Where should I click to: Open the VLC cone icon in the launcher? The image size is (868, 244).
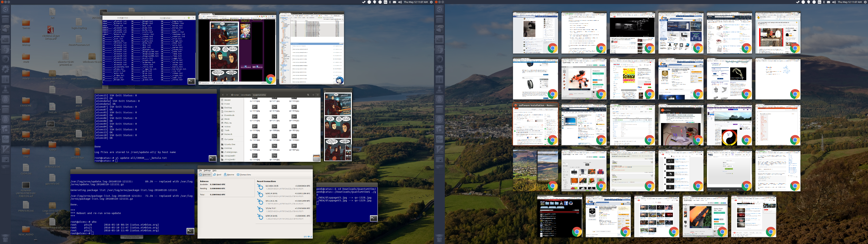point(5,90)
